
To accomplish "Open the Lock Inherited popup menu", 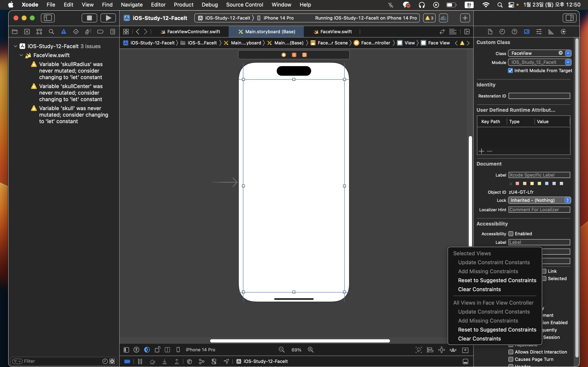I will coord(539,200).
